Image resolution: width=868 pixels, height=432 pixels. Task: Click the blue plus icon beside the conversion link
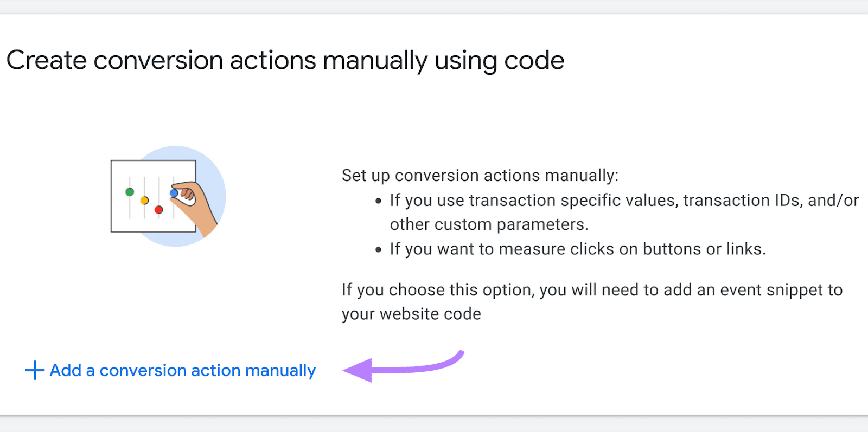(34, 370)
